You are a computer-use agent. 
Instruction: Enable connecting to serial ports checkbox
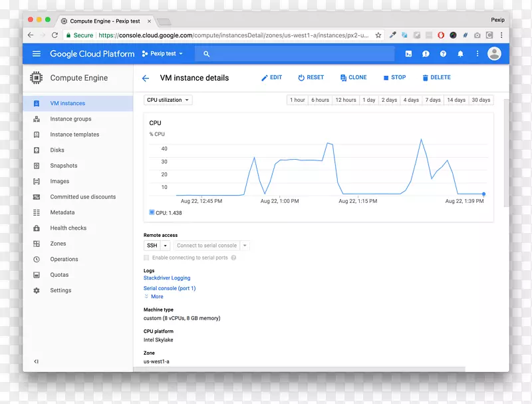click(146, 258)
